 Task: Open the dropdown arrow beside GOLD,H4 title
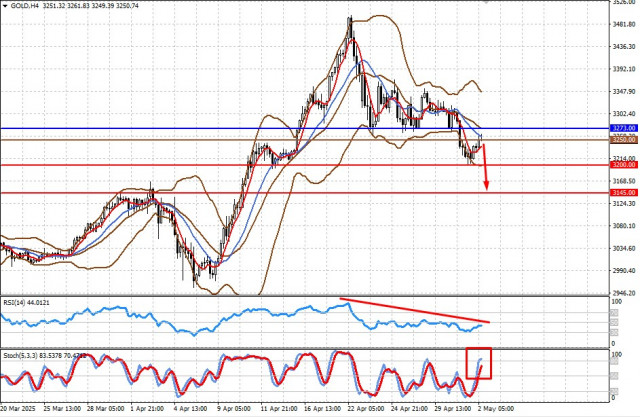tap(5, 5)
